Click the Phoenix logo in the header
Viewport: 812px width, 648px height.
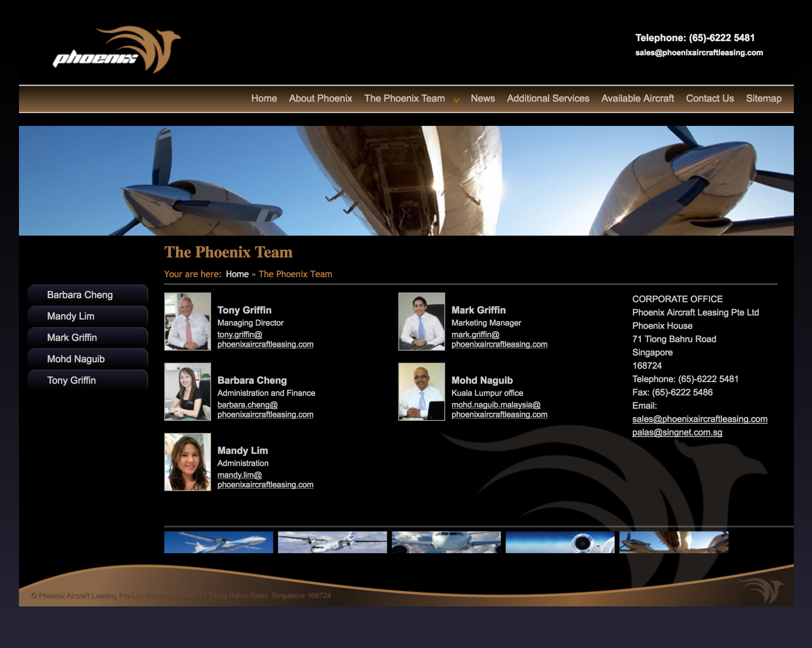[116, 50]
